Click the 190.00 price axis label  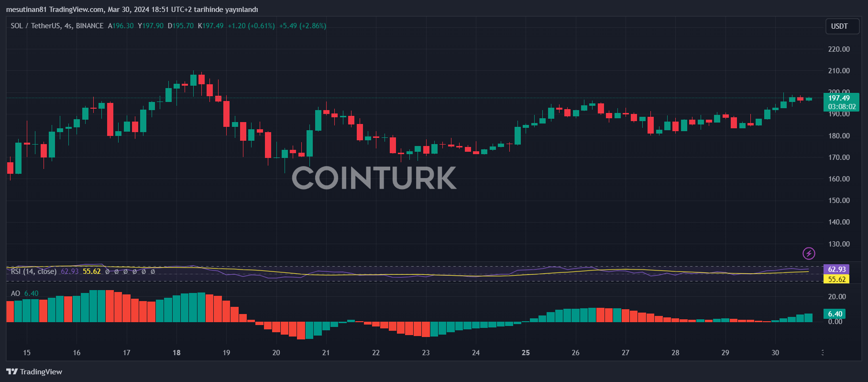[839, 114]
